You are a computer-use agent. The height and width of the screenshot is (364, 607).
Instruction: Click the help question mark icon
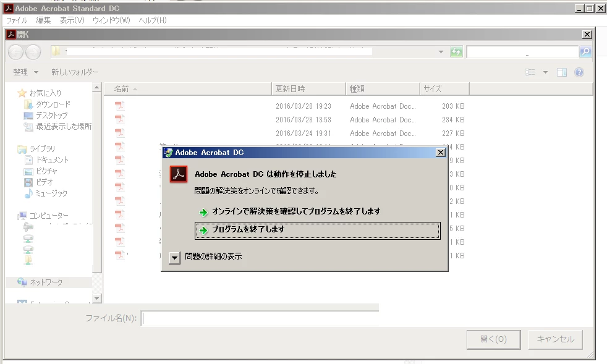[x=579, y=72]
